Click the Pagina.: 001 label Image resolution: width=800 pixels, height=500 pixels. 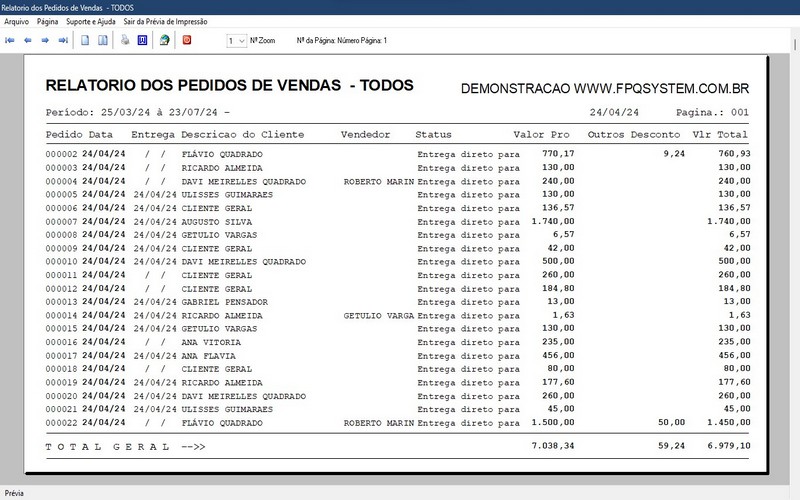click(x=712, y=112)
